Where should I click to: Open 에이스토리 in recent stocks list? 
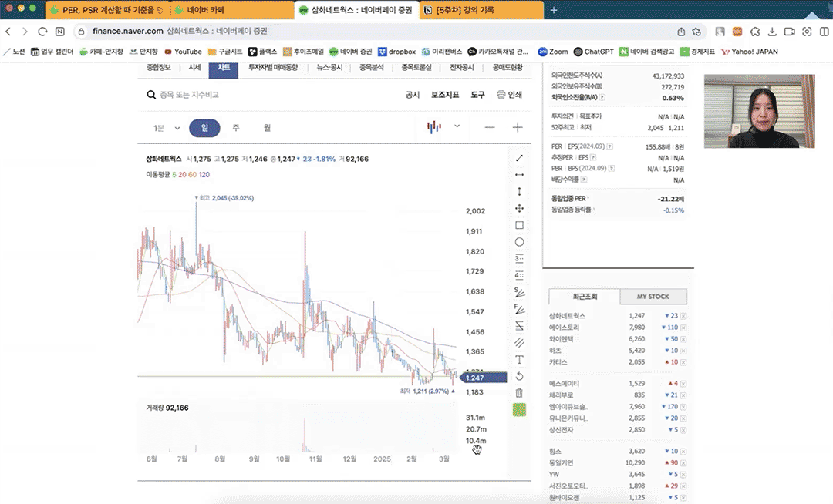566,328
